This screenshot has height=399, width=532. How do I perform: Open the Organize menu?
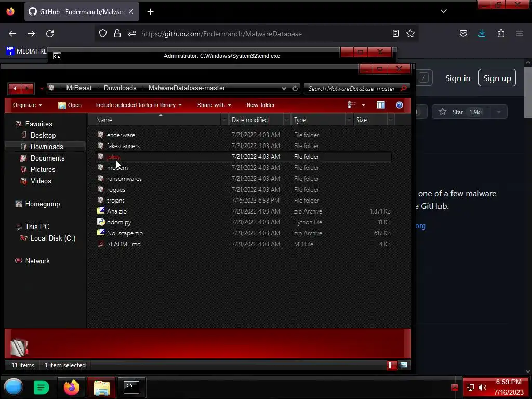(27, 105)
